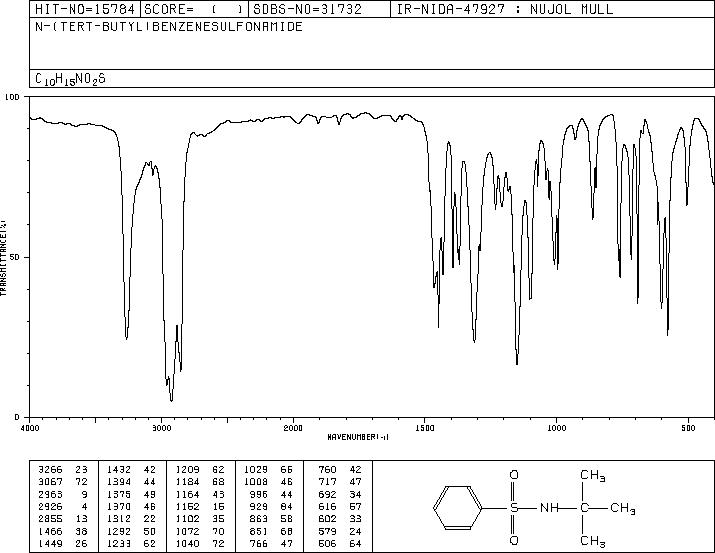The width and height of the screenshot is (715, 553).
Task: Click the 1152 peak entry in table
Action: point(200,506)
